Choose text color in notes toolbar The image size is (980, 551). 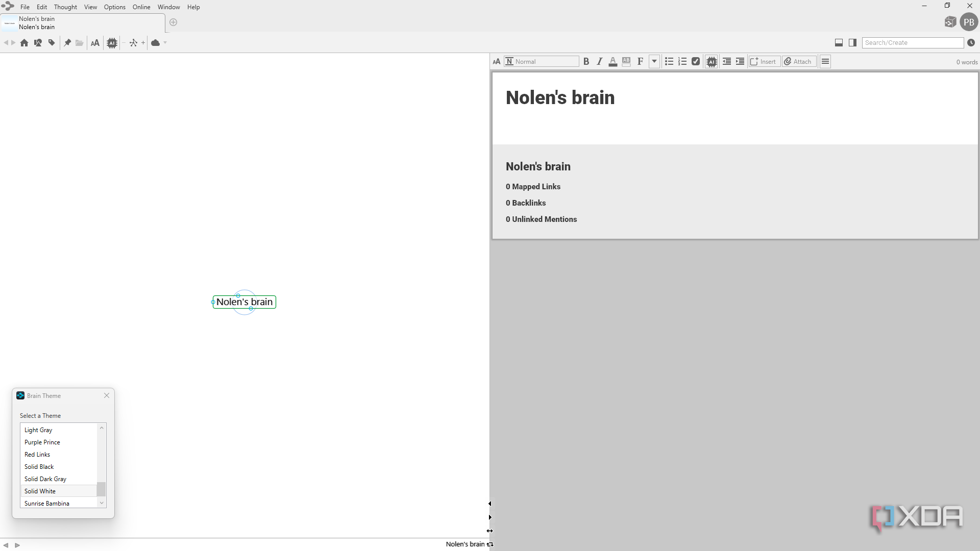coord(613,62)
